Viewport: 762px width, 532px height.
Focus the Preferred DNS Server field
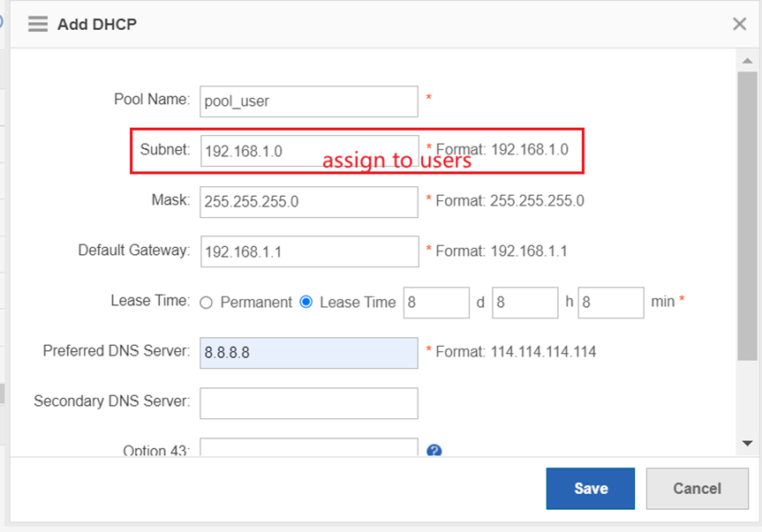pyautogui.click(x=308, y=352)
